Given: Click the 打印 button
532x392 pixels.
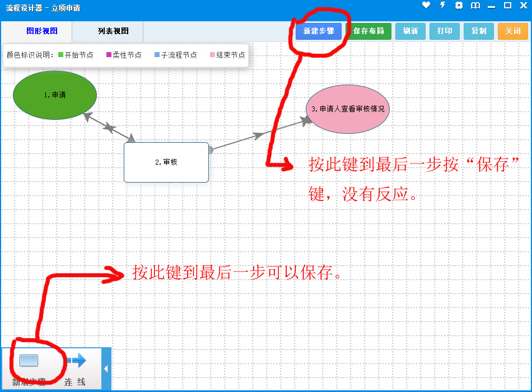Looking at the screenshot, I should coord(445,31).
